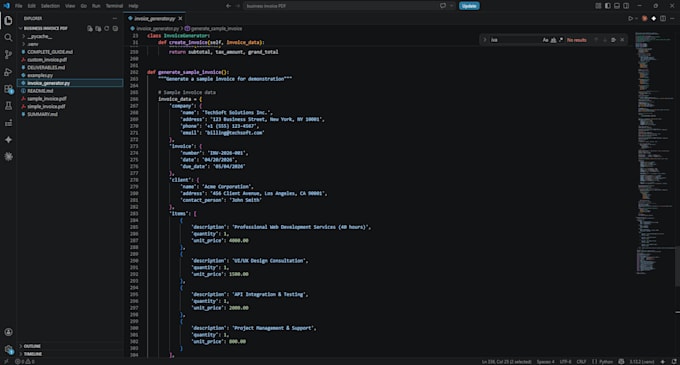Click the CRLF line ending in status bar

click(x=581, y=362)
